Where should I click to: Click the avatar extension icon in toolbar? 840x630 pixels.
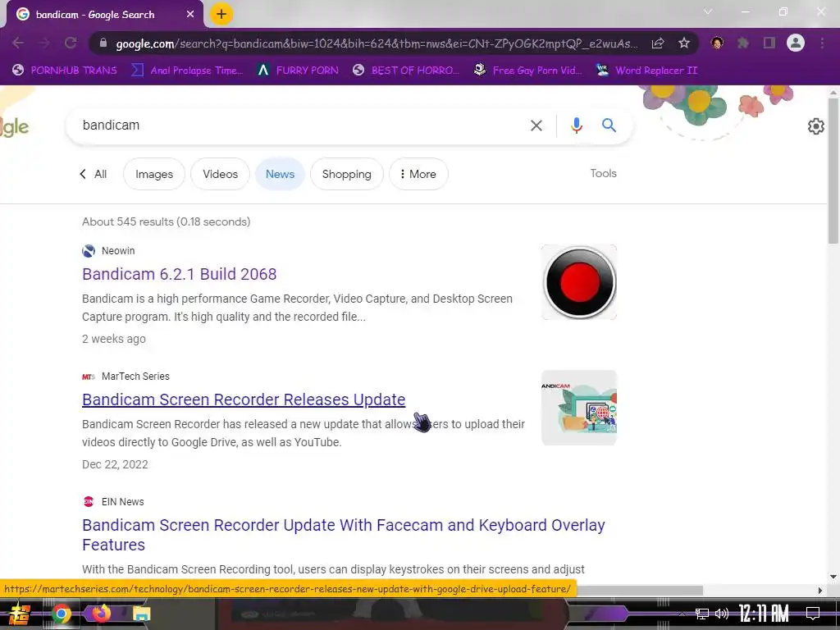point(717,43)
